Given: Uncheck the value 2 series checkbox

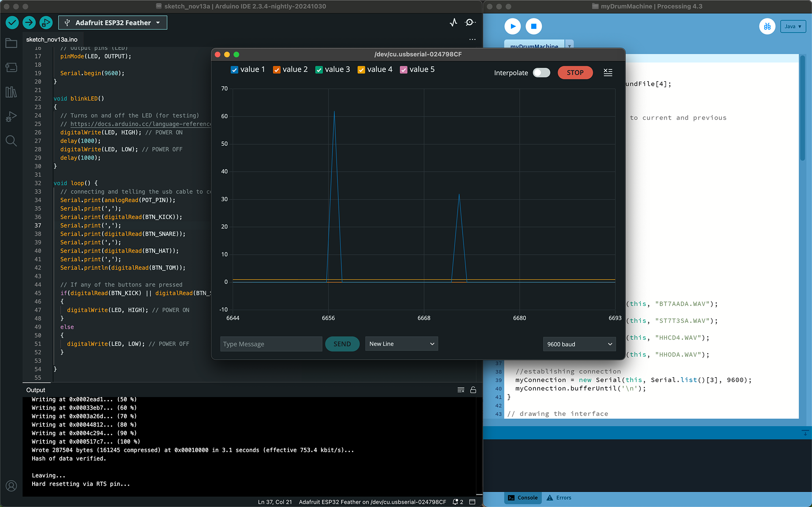Looking at the screenshot, I should click(x=277, y=70).
